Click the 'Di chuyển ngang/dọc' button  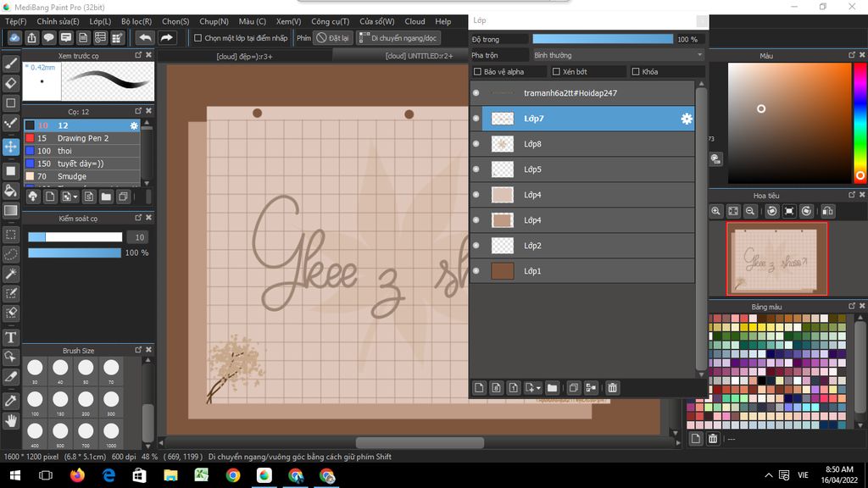coord(398,38)
